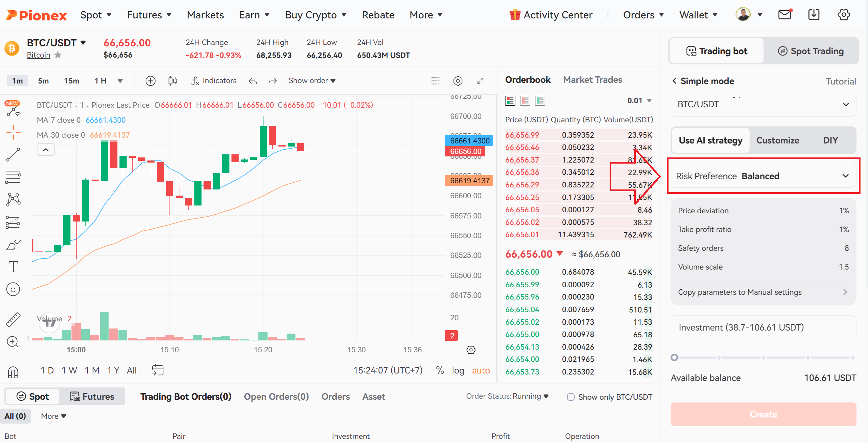This screenshot has width=868, height=443.
Task: Open the Show order dropdown
Action: 312,81
